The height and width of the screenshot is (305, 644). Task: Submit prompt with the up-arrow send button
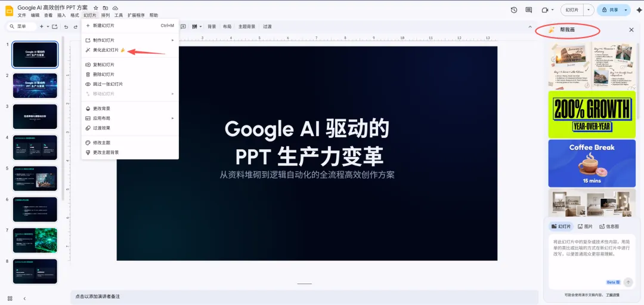tap(627, 282)
